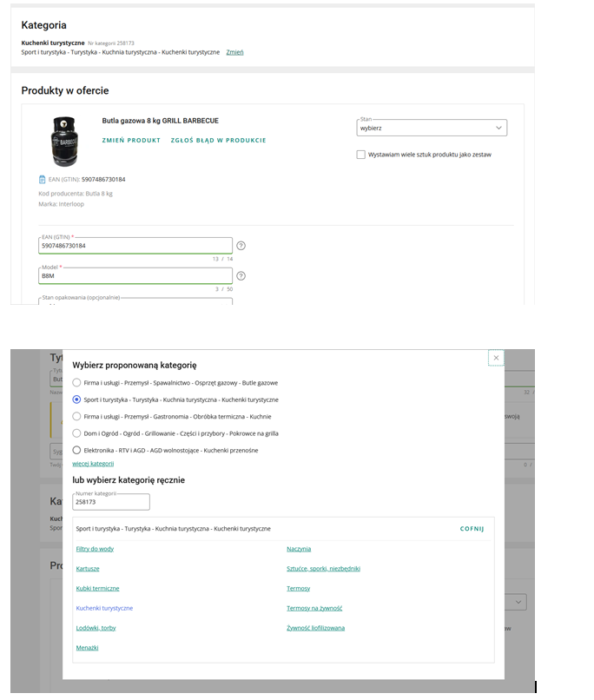Open 'więcej kategorii' link
Screen dimensions: 594x700
tap(93, 464)
